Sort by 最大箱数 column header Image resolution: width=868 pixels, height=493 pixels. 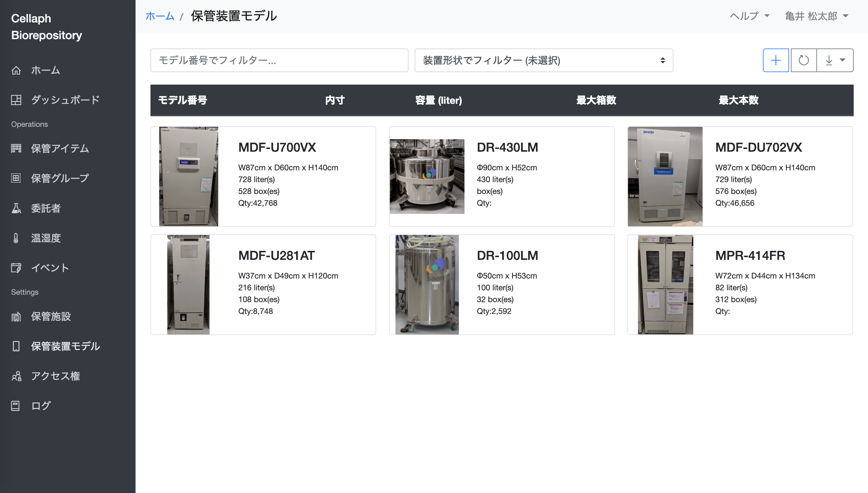click(596, 100)
